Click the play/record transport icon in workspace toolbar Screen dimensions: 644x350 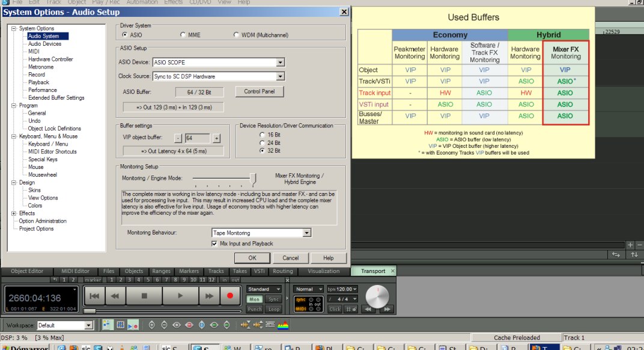pos(133,325)
